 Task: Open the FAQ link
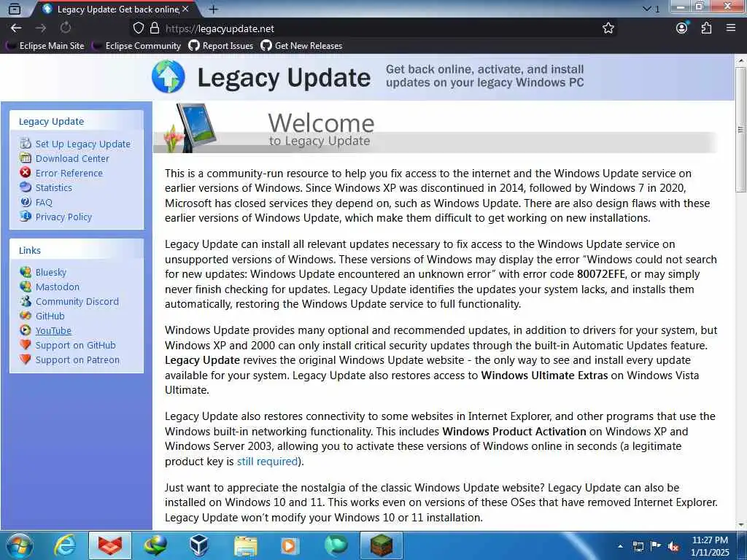coord(44,203)
